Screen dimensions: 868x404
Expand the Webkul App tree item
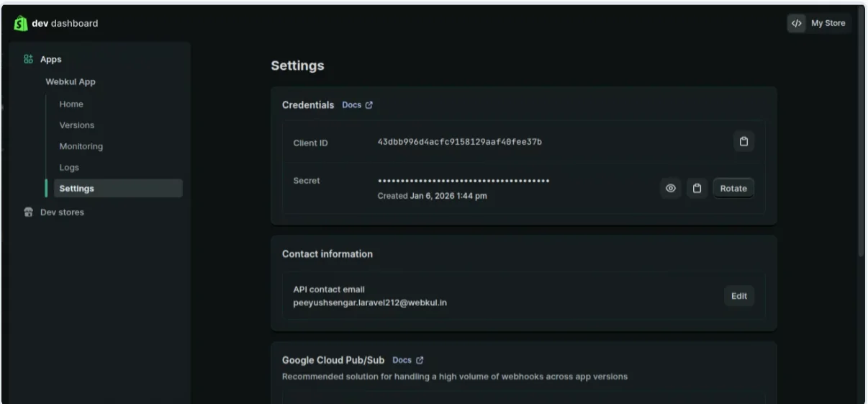(x=71, y=81)
